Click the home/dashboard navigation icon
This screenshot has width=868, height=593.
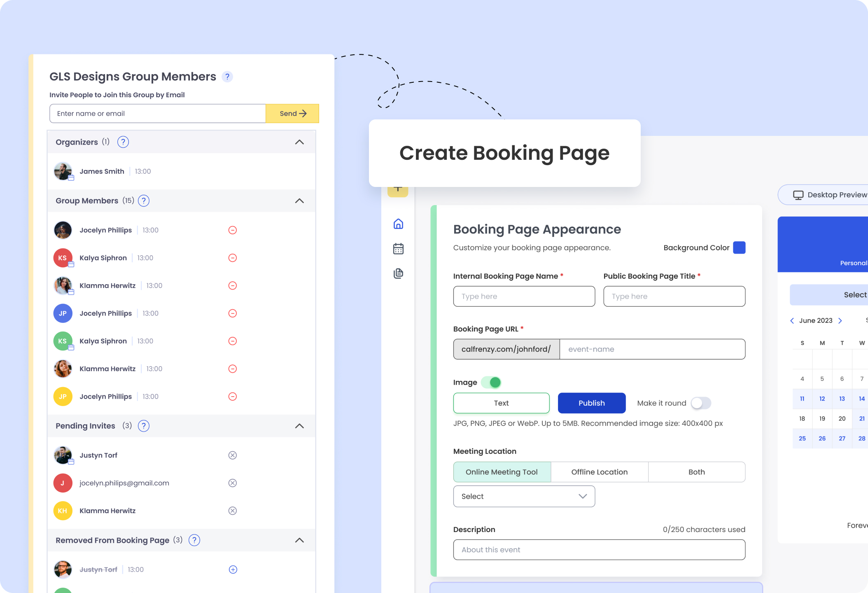(x=399, y=224)
